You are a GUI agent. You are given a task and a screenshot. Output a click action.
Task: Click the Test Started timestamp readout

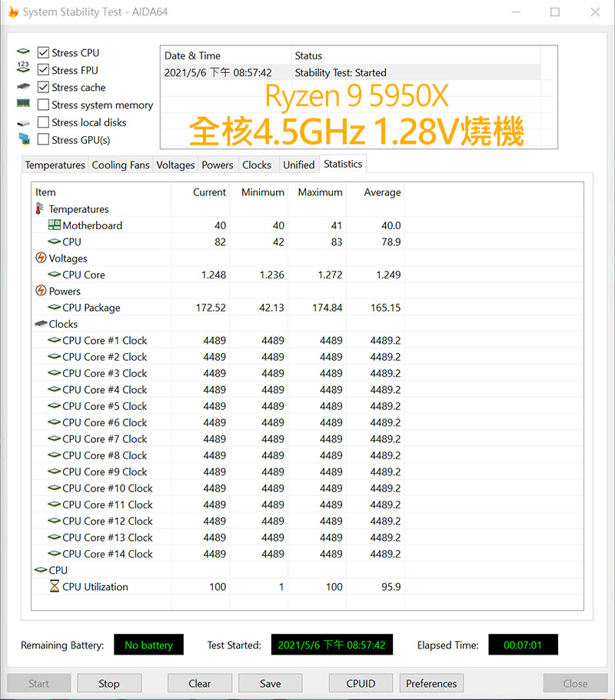[331, 645]
